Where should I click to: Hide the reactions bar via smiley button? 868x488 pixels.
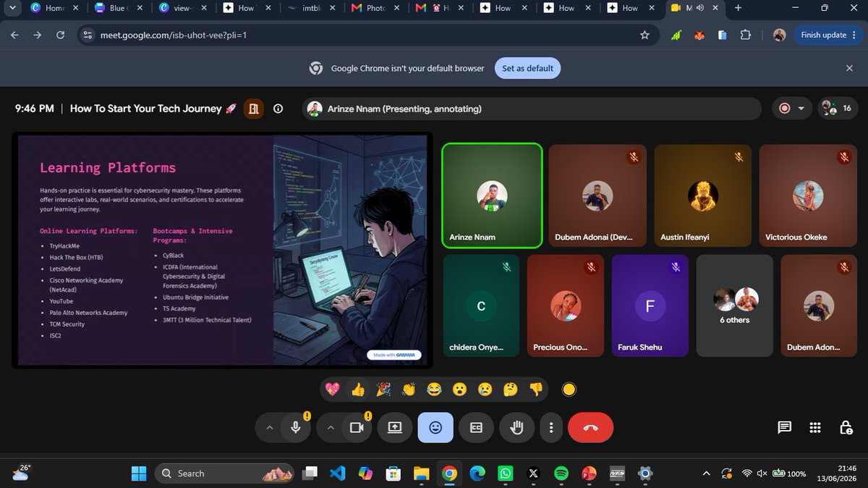point(435,427)
